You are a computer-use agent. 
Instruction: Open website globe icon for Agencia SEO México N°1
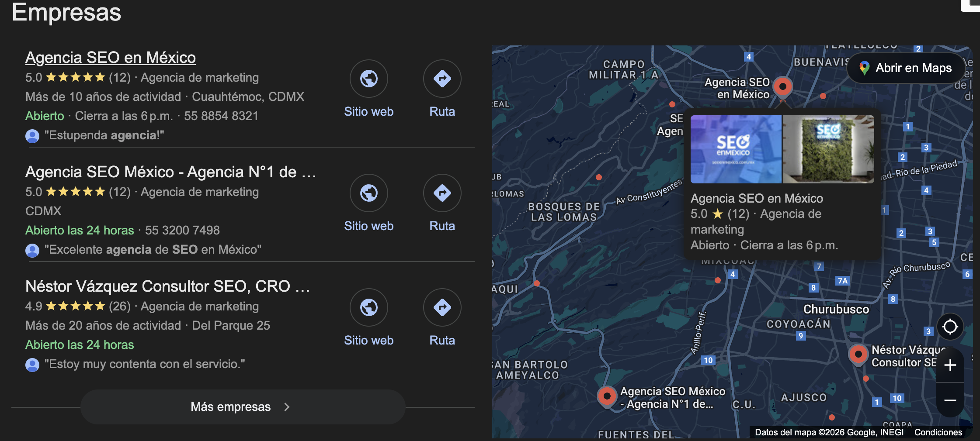pyautogui.click(x=369, y=193)
